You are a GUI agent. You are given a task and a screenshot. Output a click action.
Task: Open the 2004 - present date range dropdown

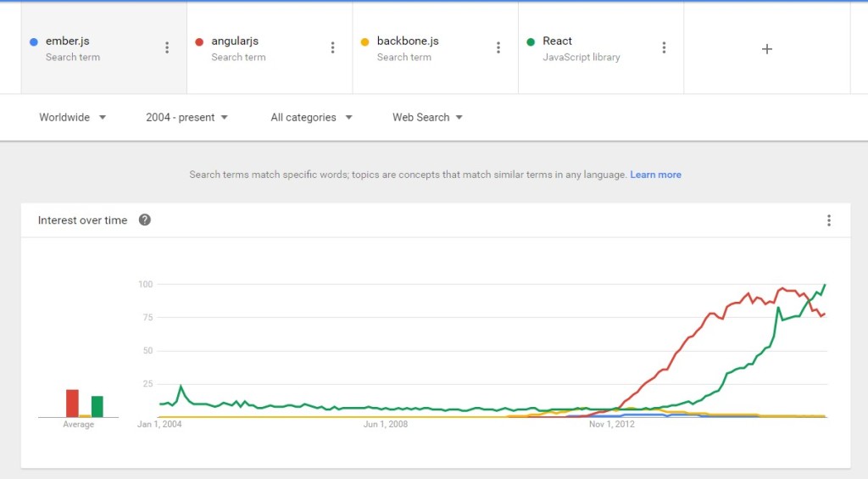pos(186,117)
